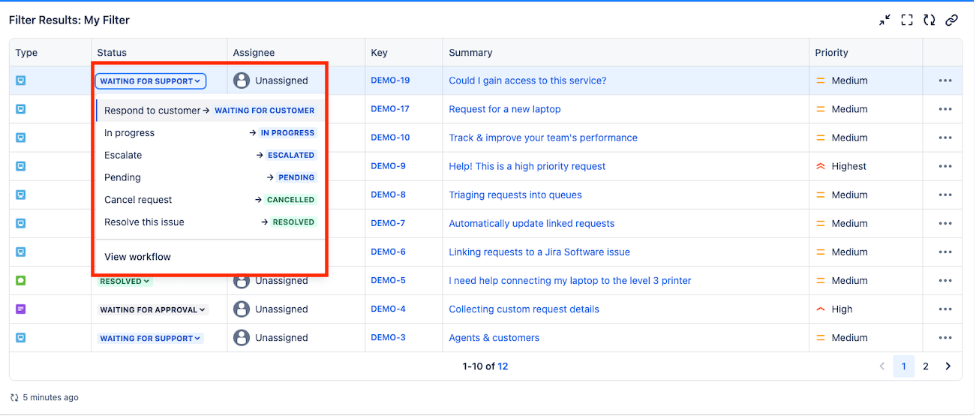Screen dimensions: 975x417
Task: Click the avatar icon in DEMO-19 row
Action: click(241, 80)
